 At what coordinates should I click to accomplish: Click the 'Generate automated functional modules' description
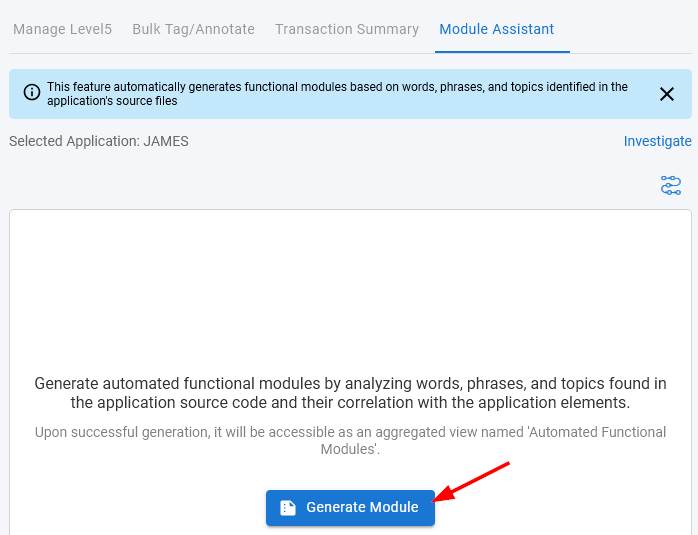(350, 393)
